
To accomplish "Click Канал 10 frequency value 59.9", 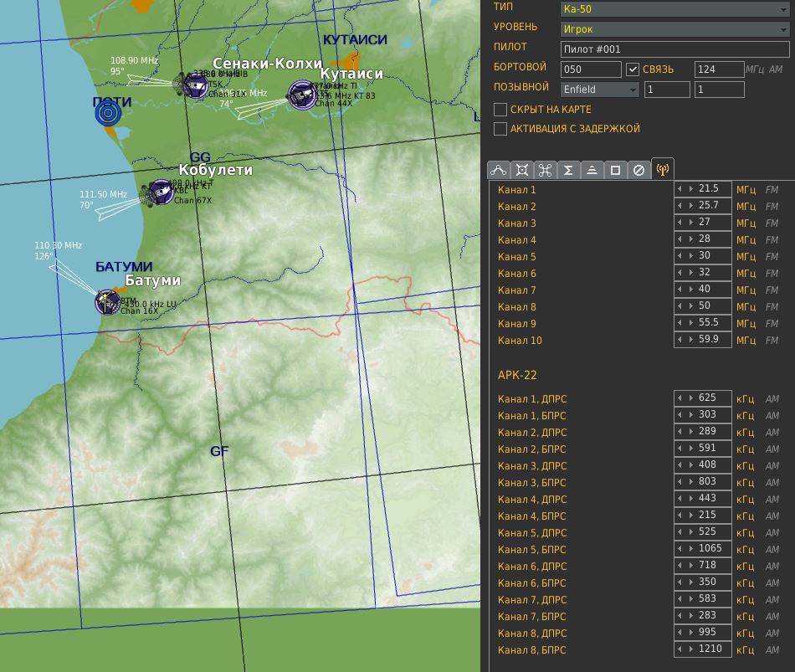I will pos(708,339).
